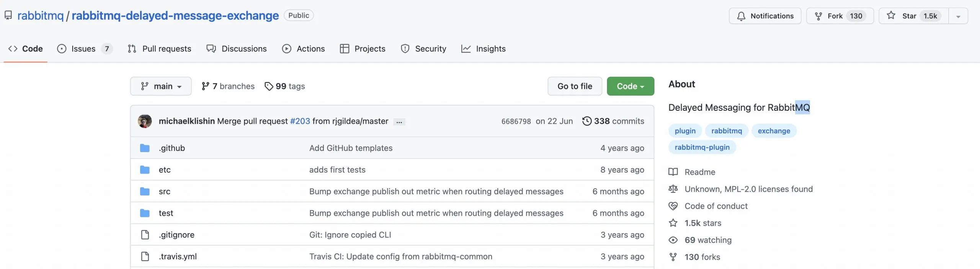Open the green Code dropdown

[x=630, y=86]
